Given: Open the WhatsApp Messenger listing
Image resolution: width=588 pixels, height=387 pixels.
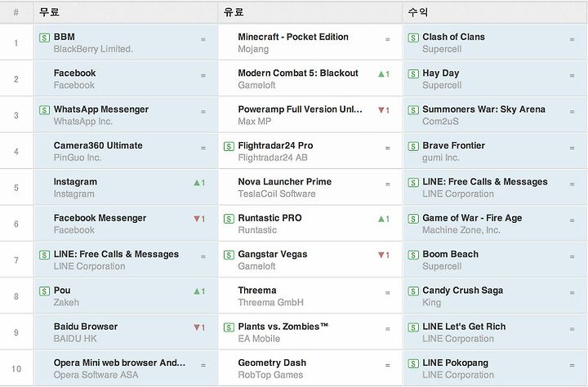Looking at the screenshot, I should tap(101, 109).
